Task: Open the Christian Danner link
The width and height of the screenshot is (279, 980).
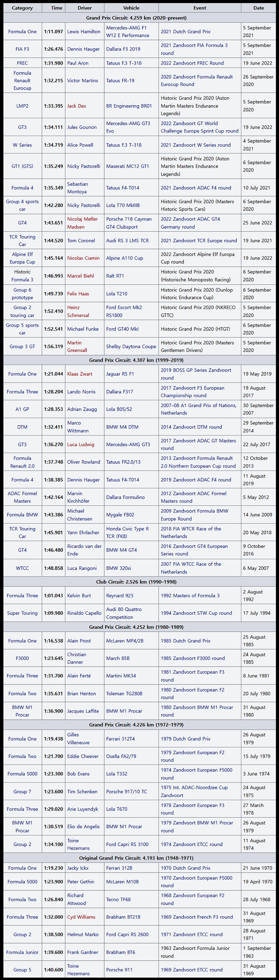Action: 77,659
